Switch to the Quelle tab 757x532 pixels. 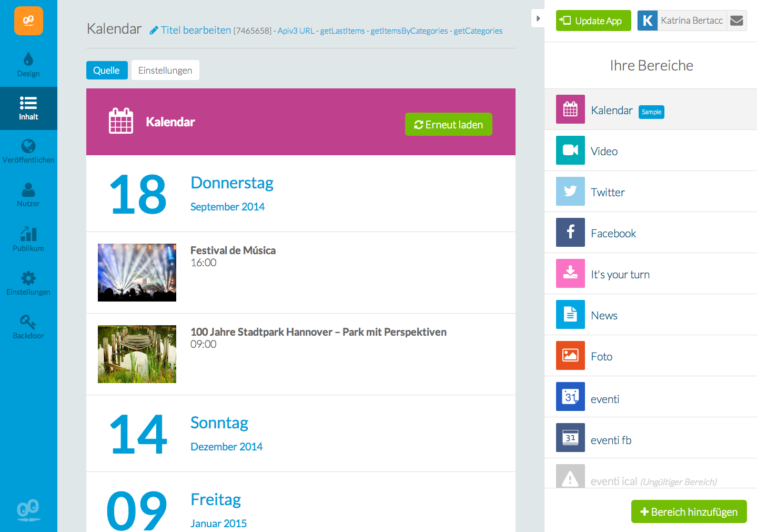(x=107, y=71)
